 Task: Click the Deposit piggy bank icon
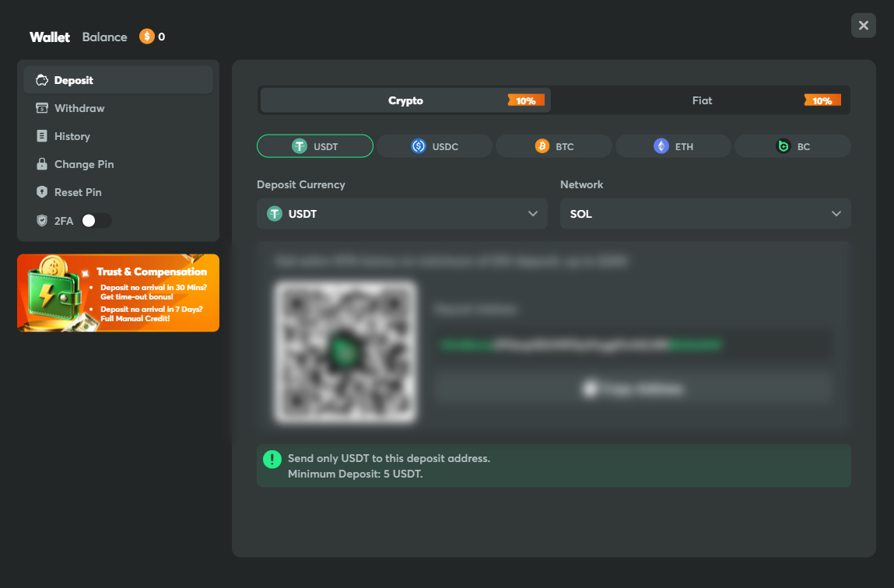pyautogui.click(x=42, y=80)
